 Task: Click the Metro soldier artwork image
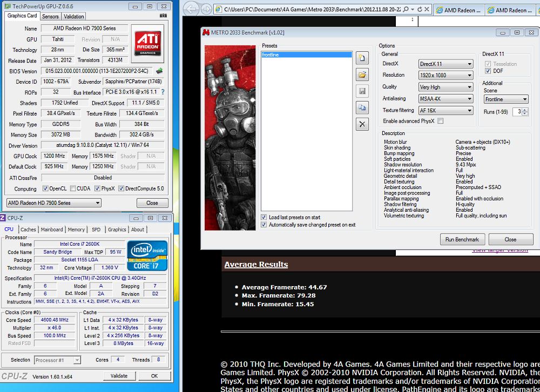[230, 138]
